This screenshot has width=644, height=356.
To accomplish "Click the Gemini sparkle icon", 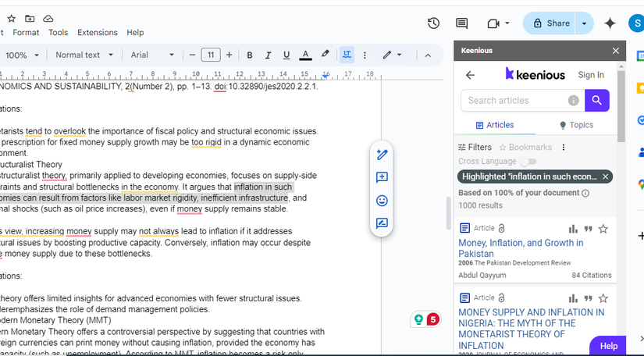I will click(x=610, y=23).
